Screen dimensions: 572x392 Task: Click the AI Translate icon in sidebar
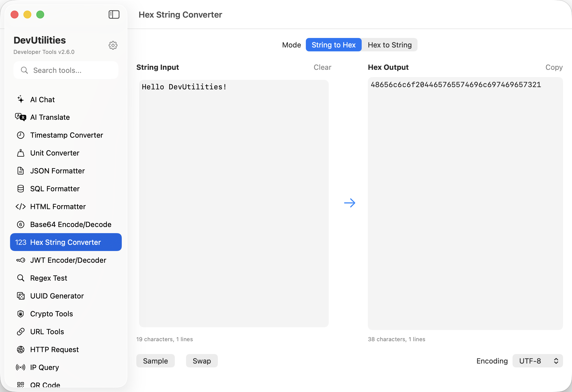(x=21, y=117)
